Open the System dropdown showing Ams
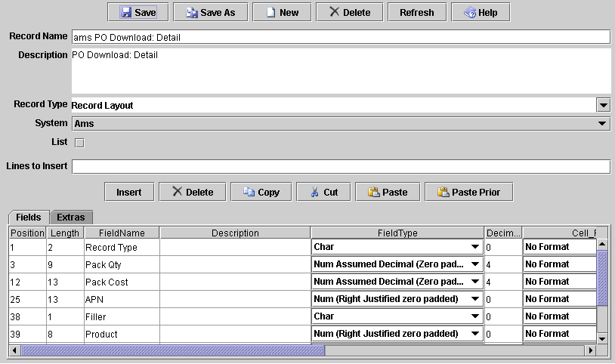Screen dimensions: 615x364 pyautogui.click(x=602, y=123)
